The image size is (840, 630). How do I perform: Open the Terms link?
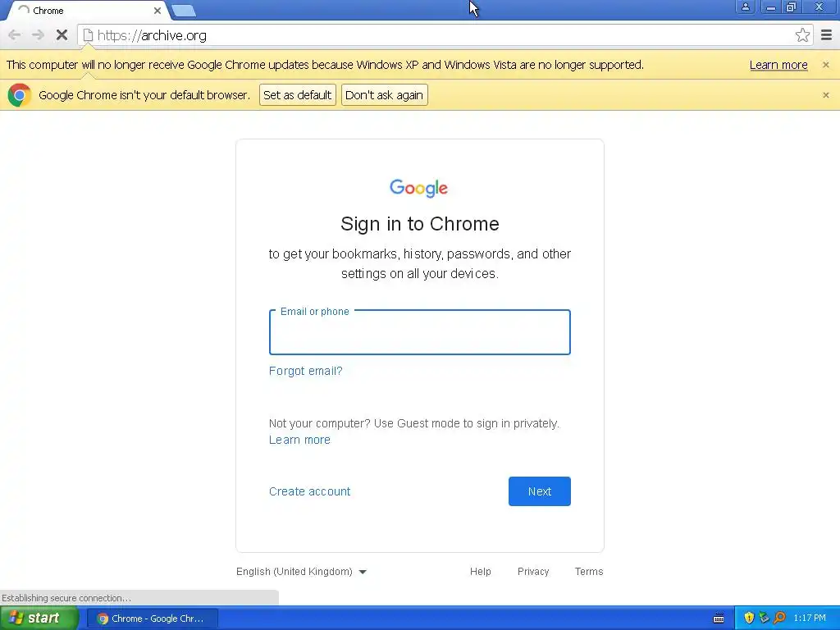pos(589,572)
